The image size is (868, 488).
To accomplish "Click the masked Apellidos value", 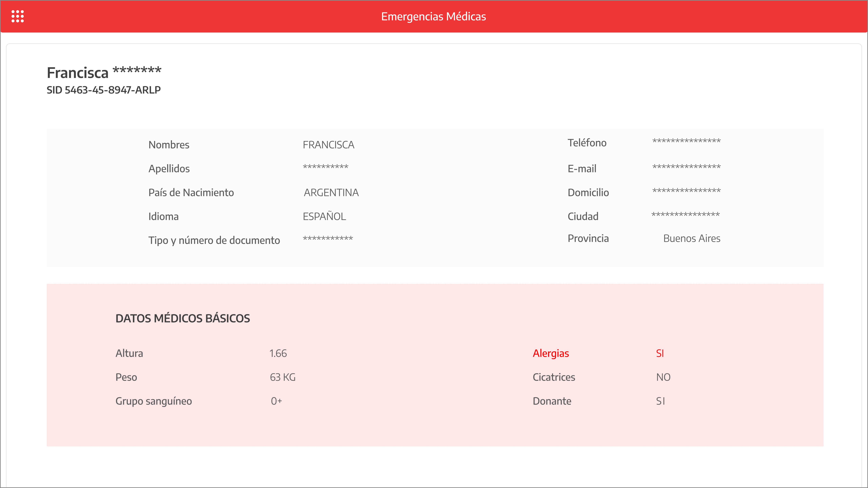I will (x=325, y=167).
